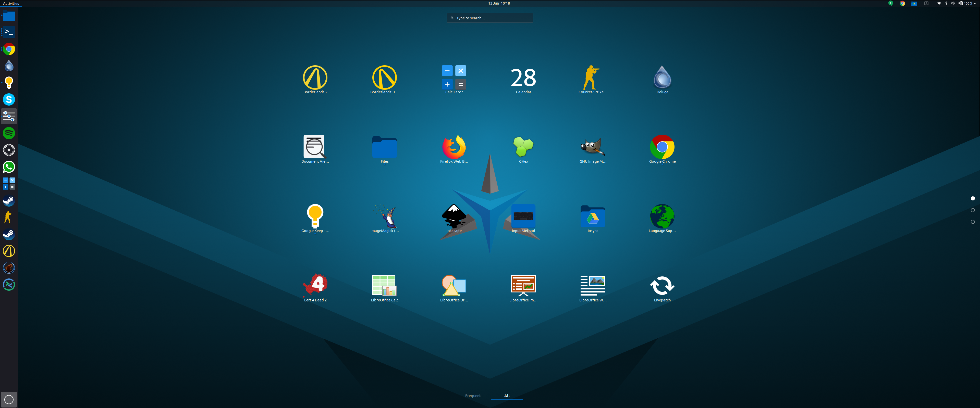Launch GNU Image Manipulation Program

tap(592, 149)
